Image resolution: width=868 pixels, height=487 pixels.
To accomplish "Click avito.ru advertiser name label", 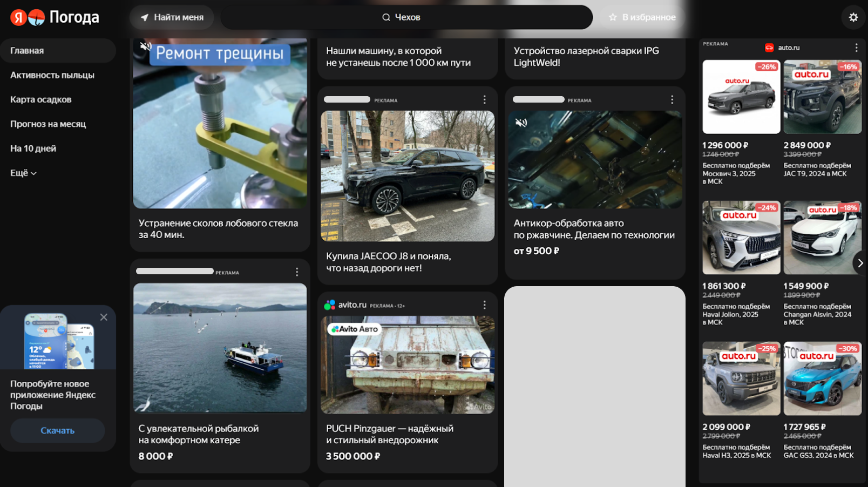I will (x=352, y=305).
